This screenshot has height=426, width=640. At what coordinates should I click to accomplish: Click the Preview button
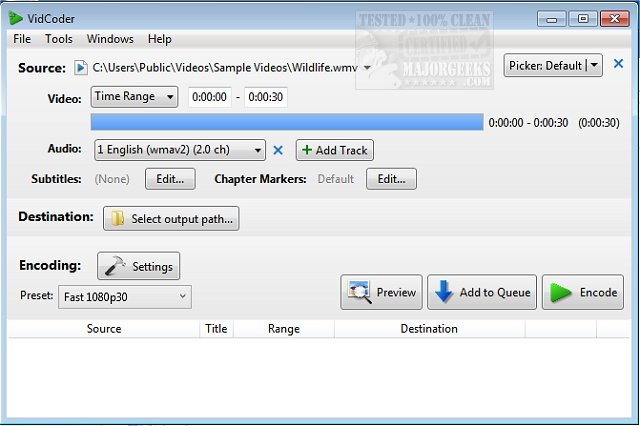[381, 292]
